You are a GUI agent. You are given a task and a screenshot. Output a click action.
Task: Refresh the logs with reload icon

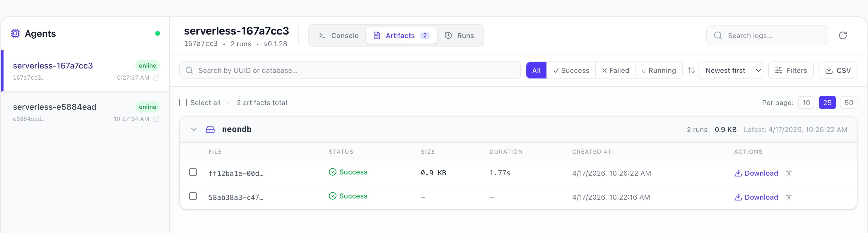pos(843,35)
